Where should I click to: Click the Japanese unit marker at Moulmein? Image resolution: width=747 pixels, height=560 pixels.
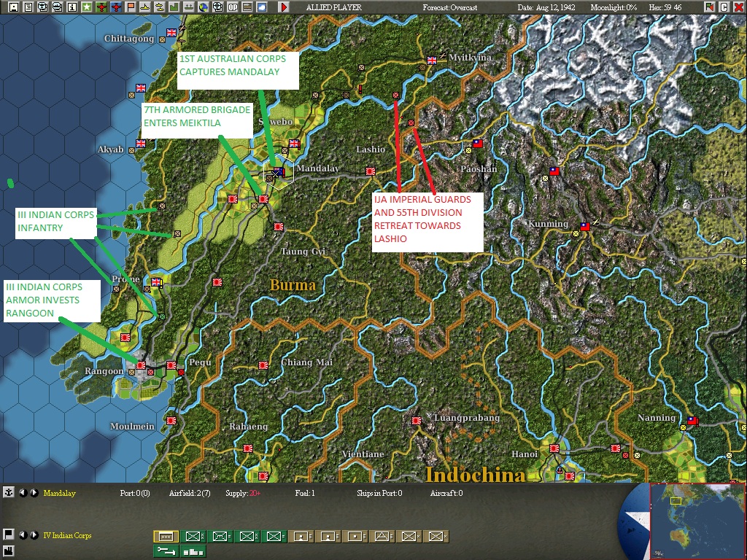tap(171, 421)
